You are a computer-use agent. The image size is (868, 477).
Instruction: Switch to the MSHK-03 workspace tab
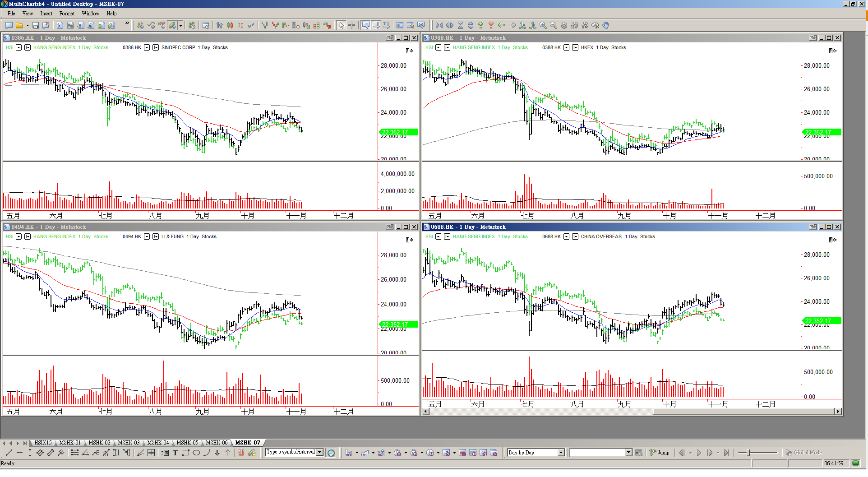(x=129, y=443)
